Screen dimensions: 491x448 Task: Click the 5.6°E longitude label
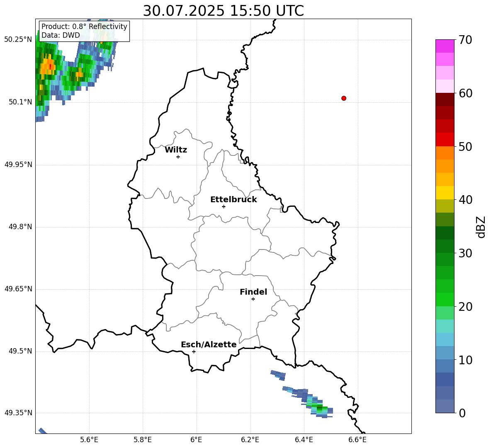89,440
